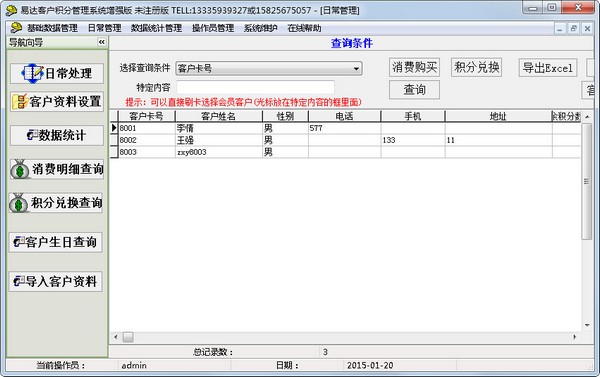Click table scroll up arrow

tap(587, 116)
